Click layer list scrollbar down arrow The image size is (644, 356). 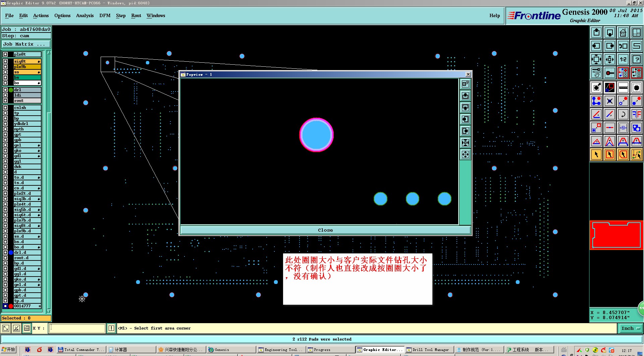click(x=49, y=311)
